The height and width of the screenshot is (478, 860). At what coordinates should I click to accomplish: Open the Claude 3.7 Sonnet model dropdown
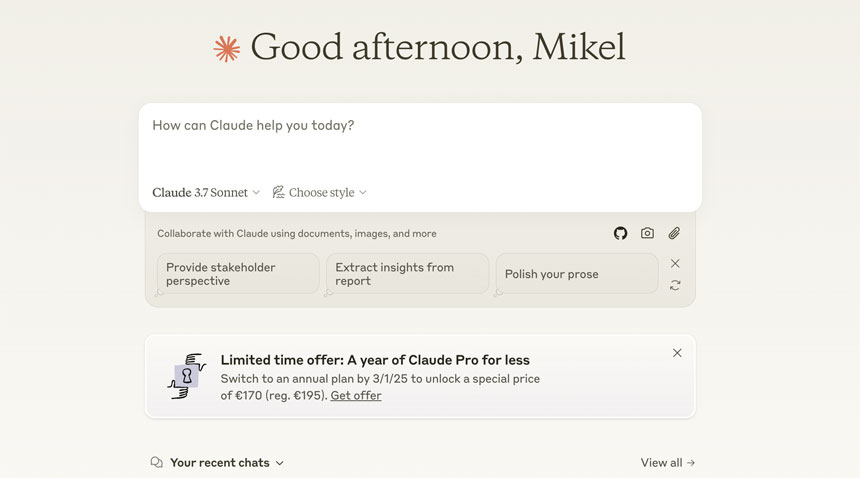tap(206, 192)
